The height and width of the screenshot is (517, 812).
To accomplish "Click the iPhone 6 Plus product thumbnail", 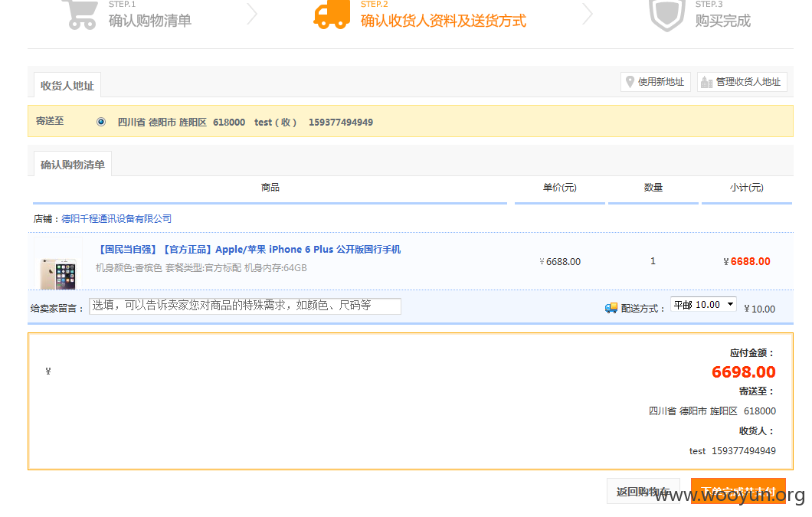I will tap(58, 264).
